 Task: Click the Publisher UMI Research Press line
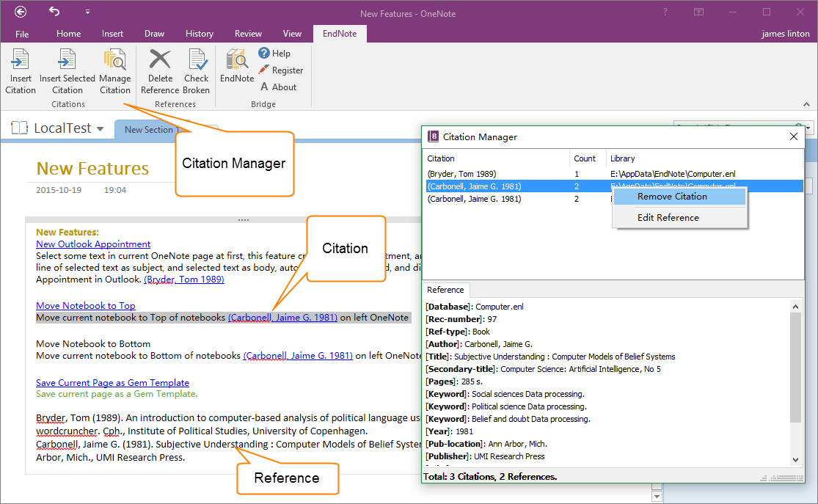pyautogui.click(x=485, y=456)
